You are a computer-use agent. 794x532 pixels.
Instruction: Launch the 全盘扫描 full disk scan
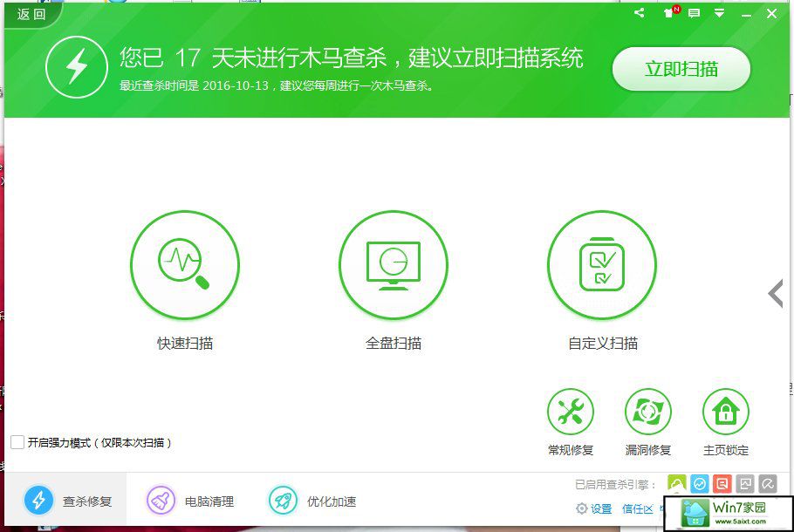(394, 265)
